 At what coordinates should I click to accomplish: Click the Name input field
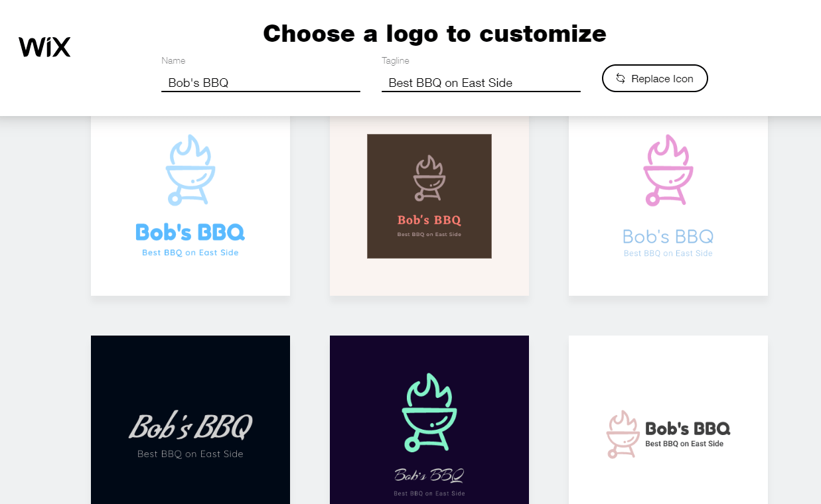pyautogui.click(x=261, y=83)
